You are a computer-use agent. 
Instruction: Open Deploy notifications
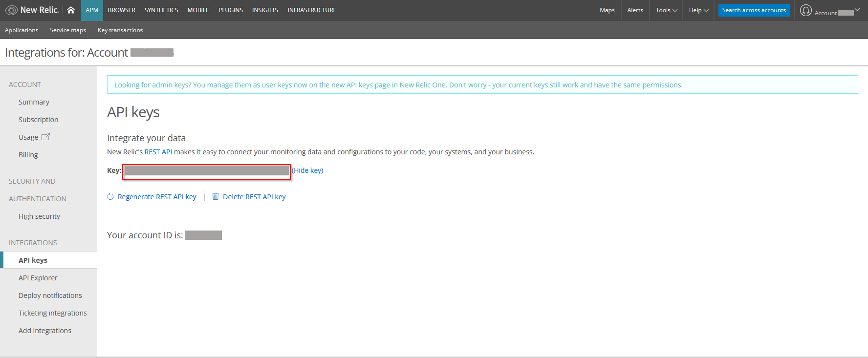click(50, 295)
